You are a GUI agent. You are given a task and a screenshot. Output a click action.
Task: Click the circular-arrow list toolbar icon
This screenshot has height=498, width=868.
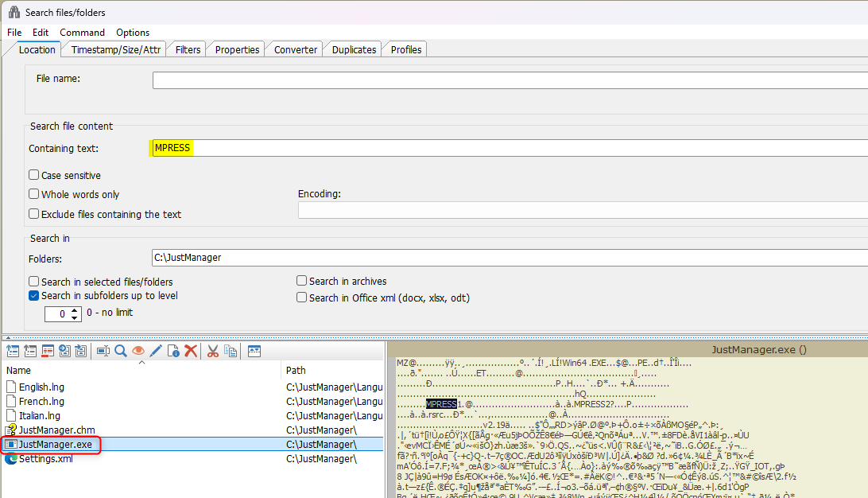pos(64,351)
